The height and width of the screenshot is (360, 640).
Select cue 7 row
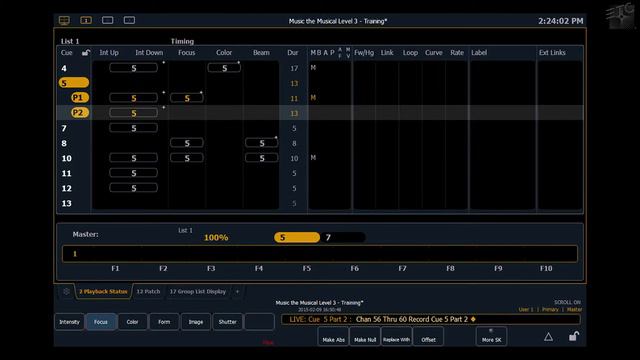pos(320,128)
